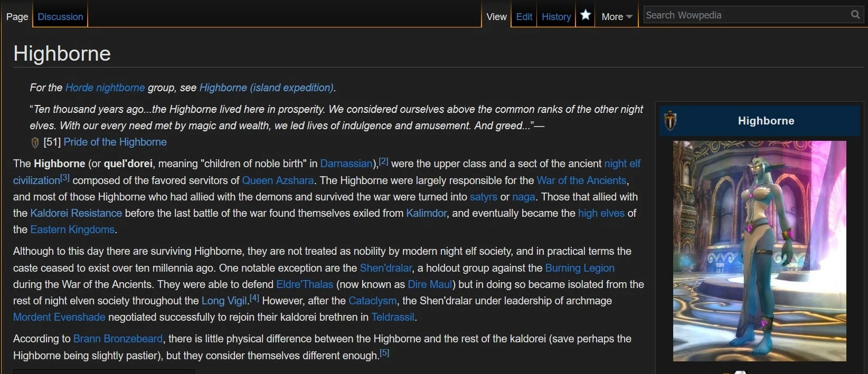Open the Burning Legion link

[x=580, y=268]
